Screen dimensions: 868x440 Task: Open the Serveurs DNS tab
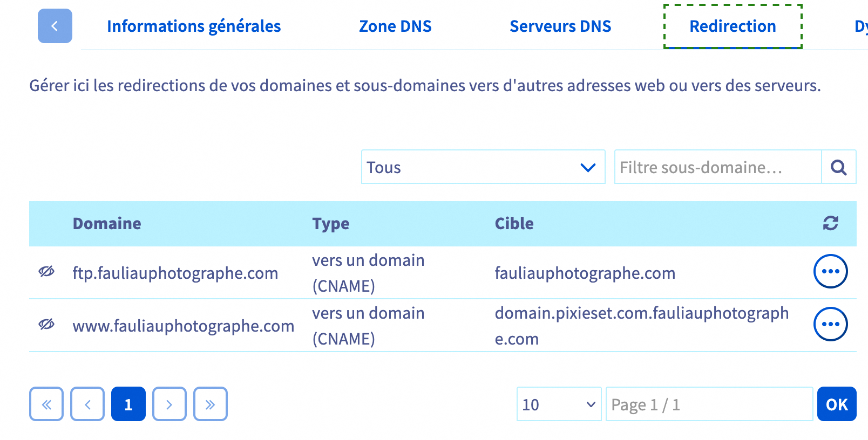pos(560,26)
